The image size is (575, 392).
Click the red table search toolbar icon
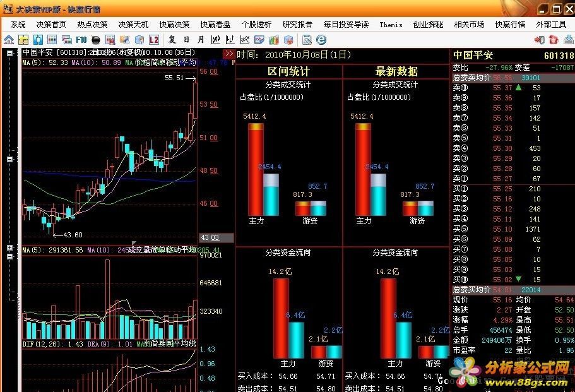(x=110, y=40)
